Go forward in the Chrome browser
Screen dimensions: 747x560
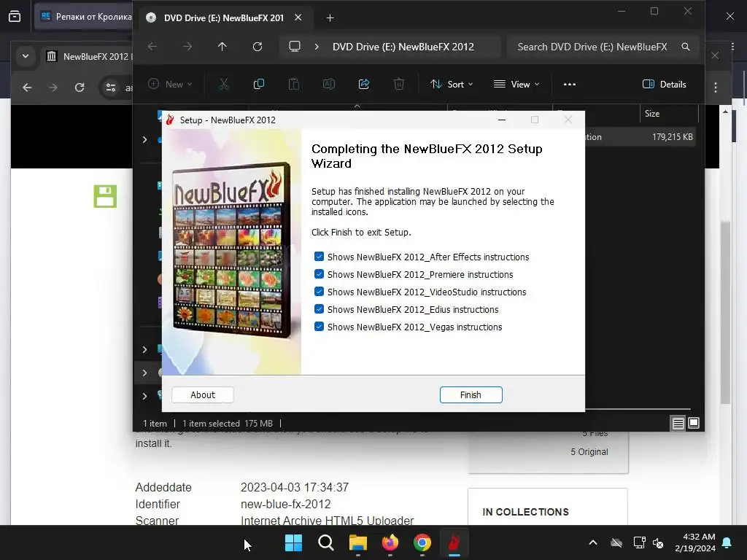point(53,87)
